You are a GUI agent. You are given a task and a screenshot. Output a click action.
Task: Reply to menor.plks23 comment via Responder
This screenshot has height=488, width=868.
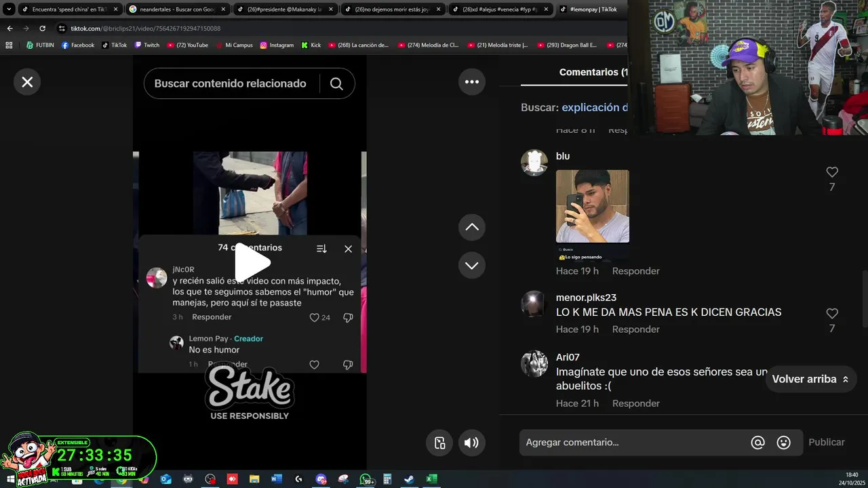tap(635, 329)
